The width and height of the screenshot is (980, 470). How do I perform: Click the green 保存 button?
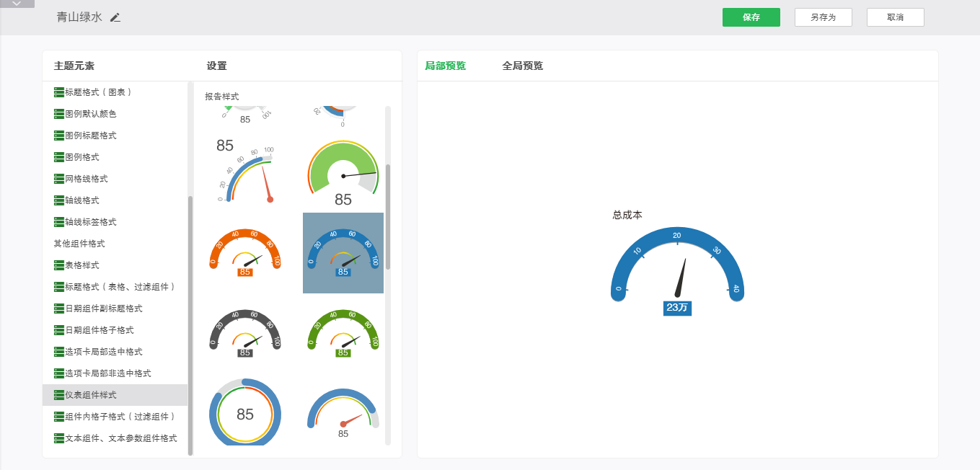coord(751,17)
